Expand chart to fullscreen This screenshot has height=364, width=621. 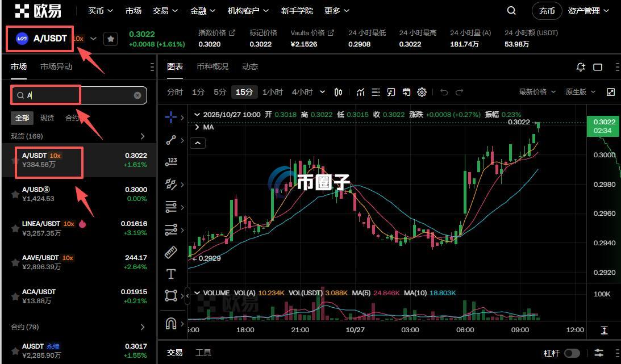611,92
